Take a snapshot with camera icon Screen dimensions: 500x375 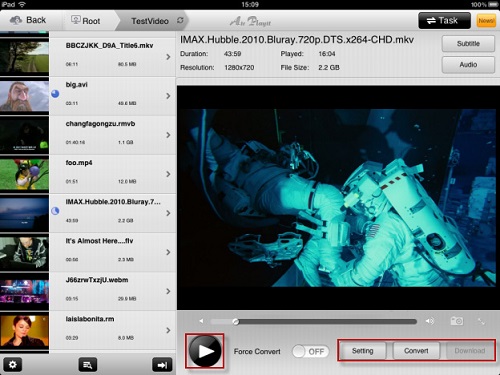457,321
